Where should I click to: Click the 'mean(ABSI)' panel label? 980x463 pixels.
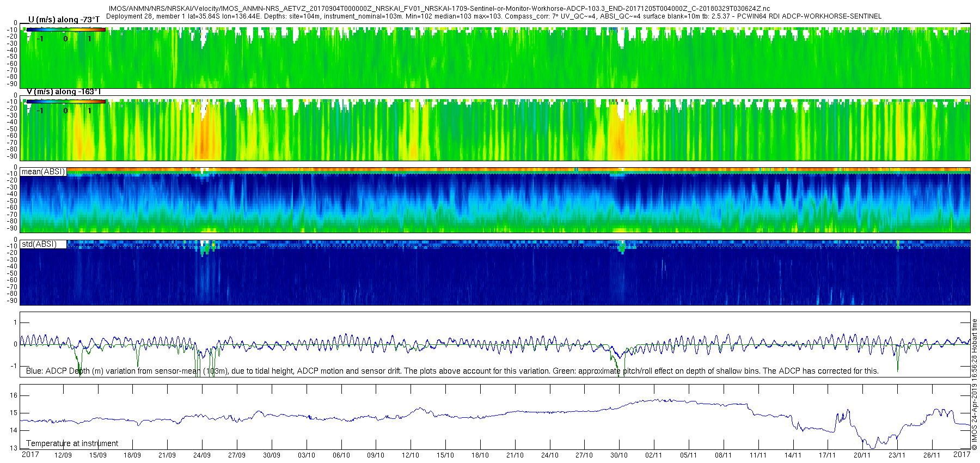(x=43, y=172)
